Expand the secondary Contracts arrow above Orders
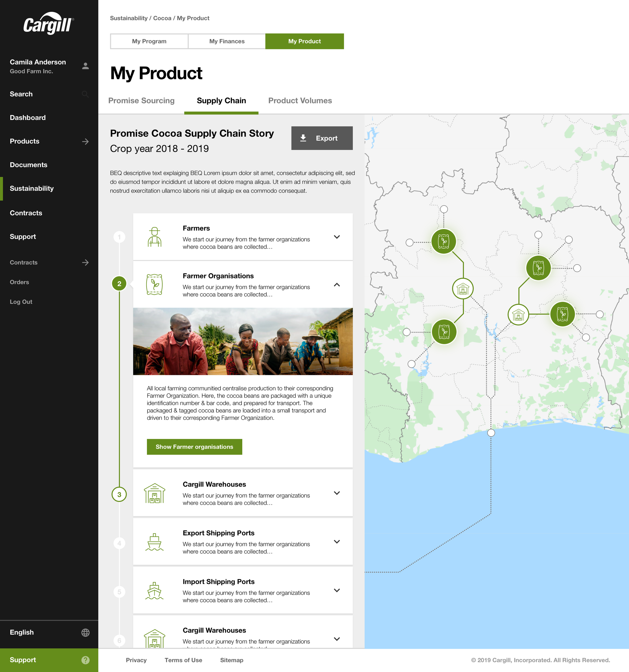This screenshot has height=672, width=629. tap(86, 262)
